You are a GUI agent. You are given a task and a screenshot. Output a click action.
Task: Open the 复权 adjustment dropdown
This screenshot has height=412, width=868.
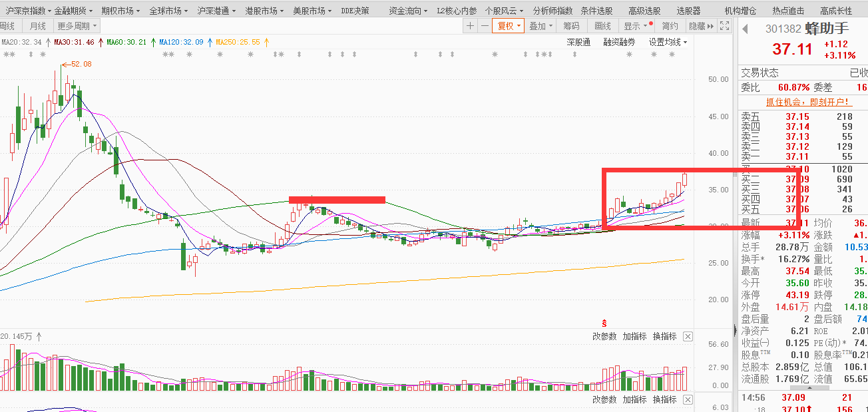click(x=510, y=26)
